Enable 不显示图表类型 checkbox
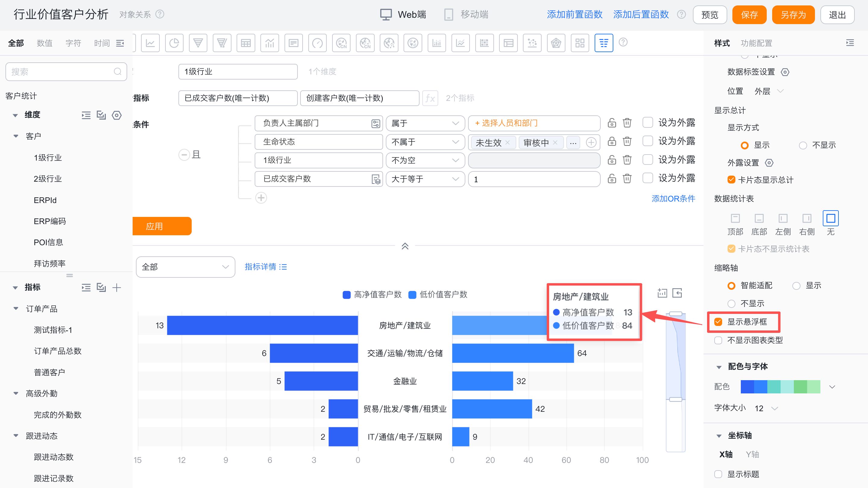The height and width of the screenshot is (488, 868). (x=719, y=340)
